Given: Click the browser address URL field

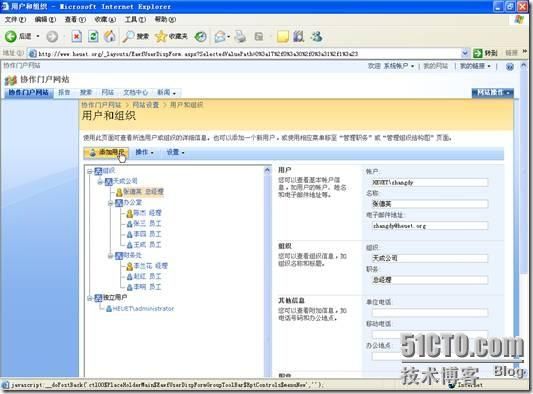Looking at the screenshot, I should 245,54.
